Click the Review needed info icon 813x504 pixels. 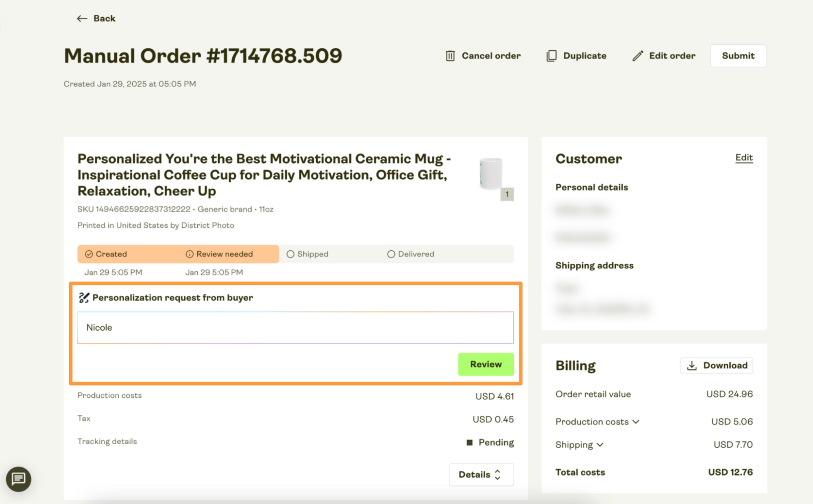pyautogui.click(x=190, y=254)
